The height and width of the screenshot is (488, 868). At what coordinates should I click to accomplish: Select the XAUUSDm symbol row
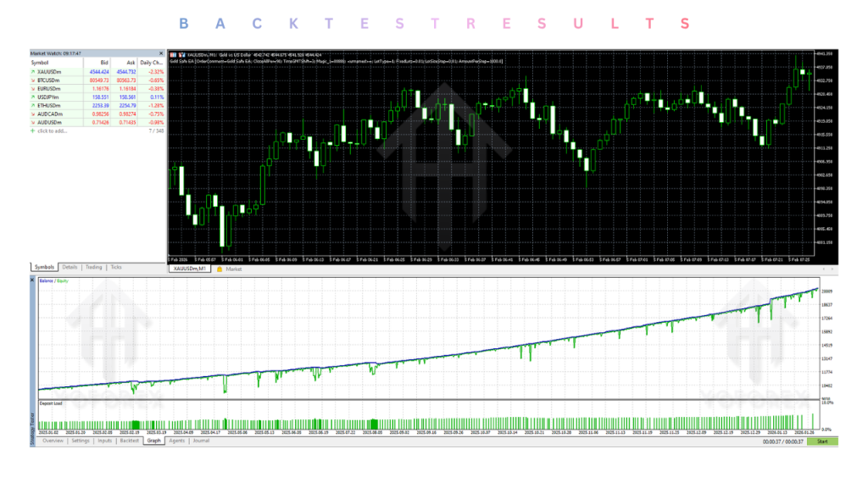click(x=97, y=72)
